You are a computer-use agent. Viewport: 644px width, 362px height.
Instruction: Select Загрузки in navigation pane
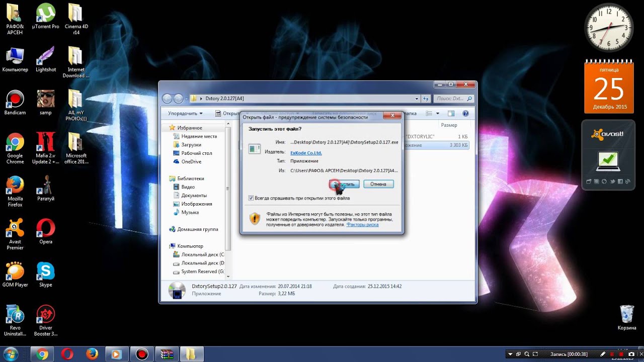pos(187,145)
